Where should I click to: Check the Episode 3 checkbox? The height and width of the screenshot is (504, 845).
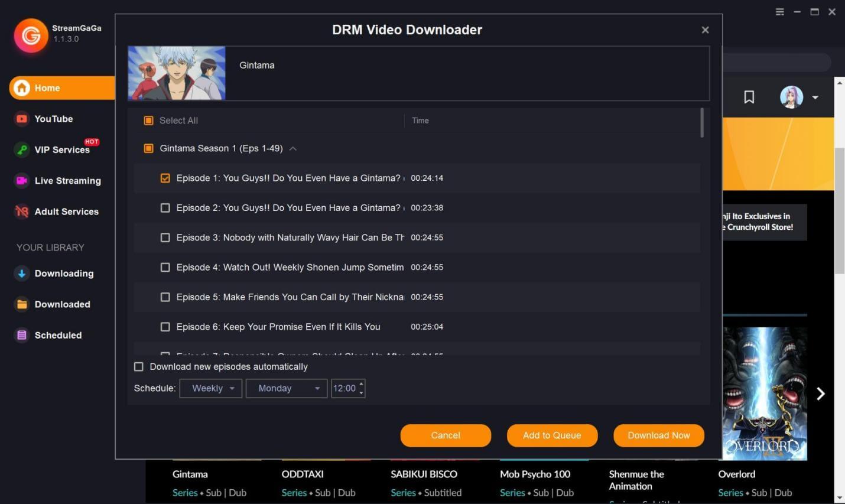coord(165,238)
